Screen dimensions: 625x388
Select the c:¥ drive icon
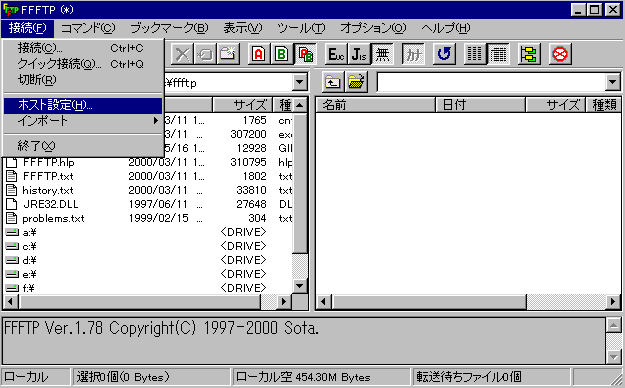pos(12,246)
